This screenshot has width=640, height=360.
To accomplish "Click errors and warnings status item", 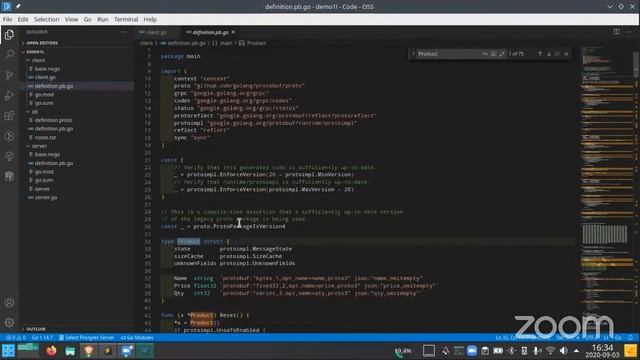I will [x=16, y=338].
